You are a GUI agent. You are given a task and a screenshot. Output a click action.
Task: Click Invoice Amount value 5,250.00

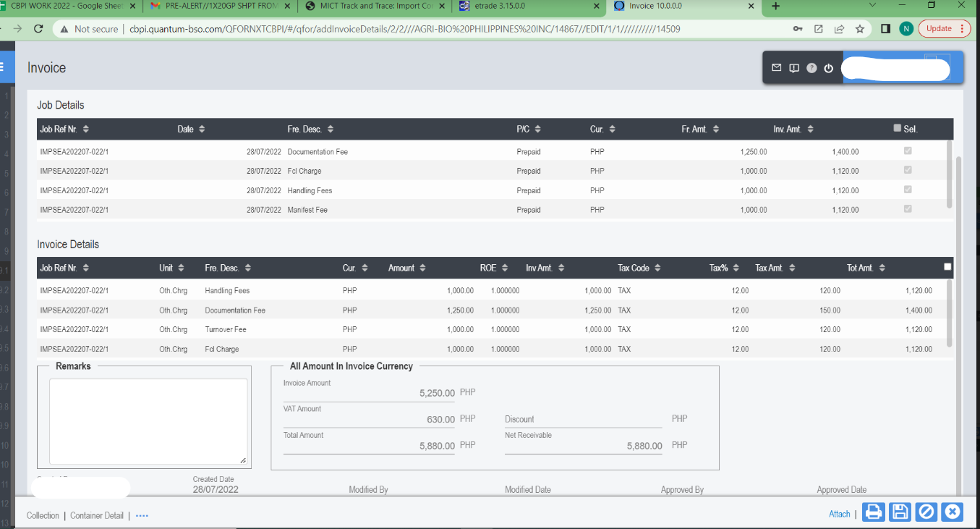point(437,393)
